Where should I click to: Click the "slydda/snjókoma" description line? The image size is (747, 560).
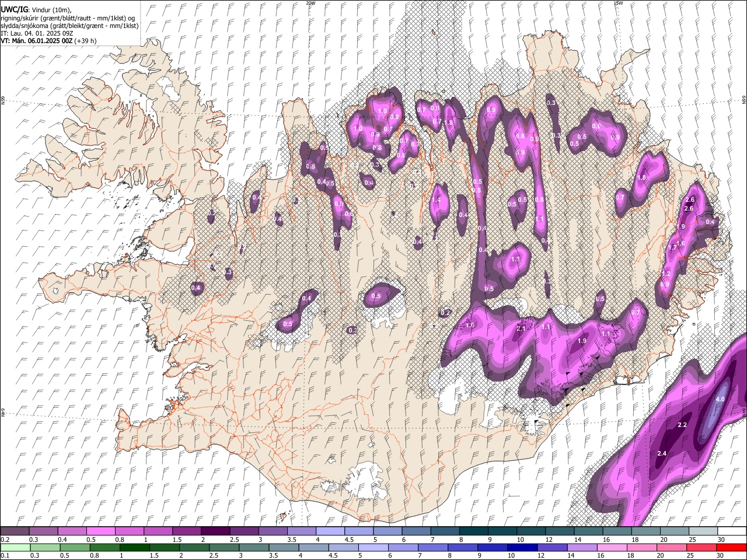coord(69,26)
